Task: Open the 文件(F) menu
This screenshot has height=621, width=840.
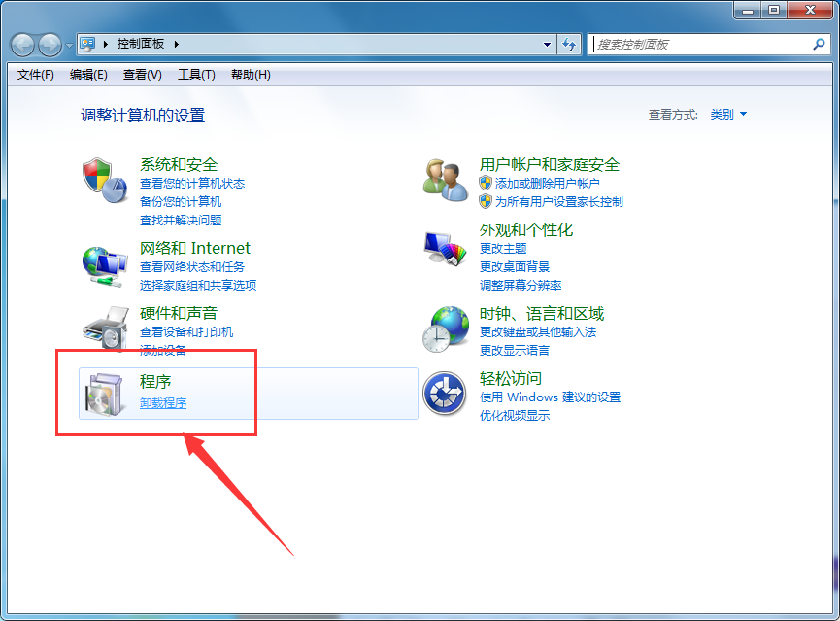Action: (x=35, y=75)
